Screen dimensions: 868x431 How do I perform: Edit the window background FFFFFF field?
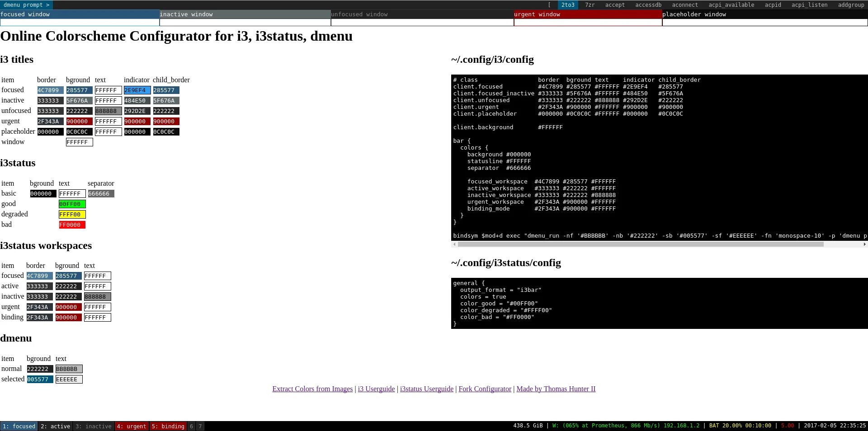pyautogui.click(x=79, y=142)
